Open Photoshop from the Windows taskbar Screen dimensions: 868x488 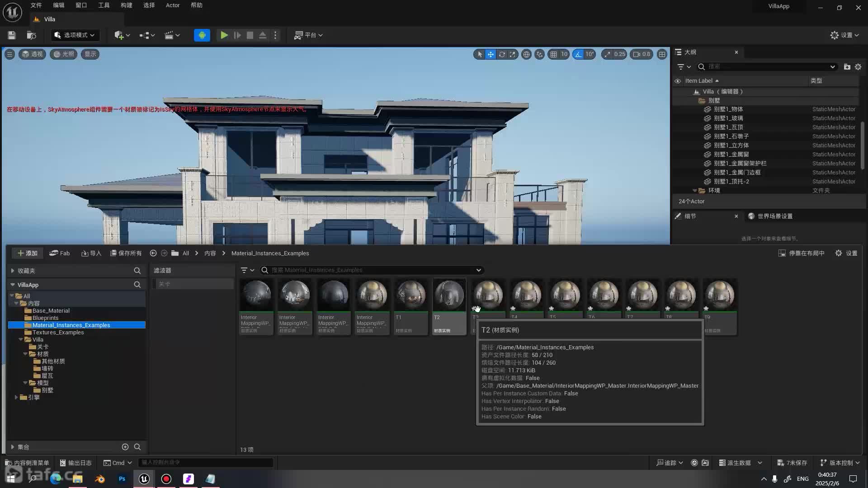click(122, 479)
